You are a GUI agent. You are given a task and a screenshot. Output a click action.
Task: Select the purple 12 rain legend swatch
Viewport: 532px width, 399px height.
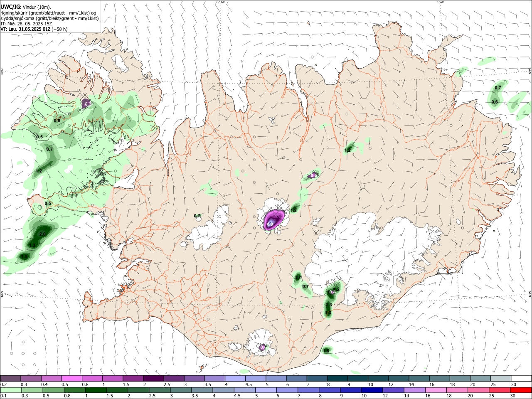(393, 390)
